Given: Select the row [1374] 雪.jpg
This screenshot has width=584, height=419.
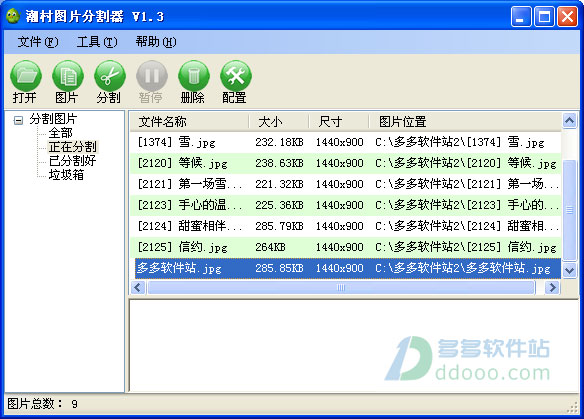Looking at the screenshot, I should point(346,142).
